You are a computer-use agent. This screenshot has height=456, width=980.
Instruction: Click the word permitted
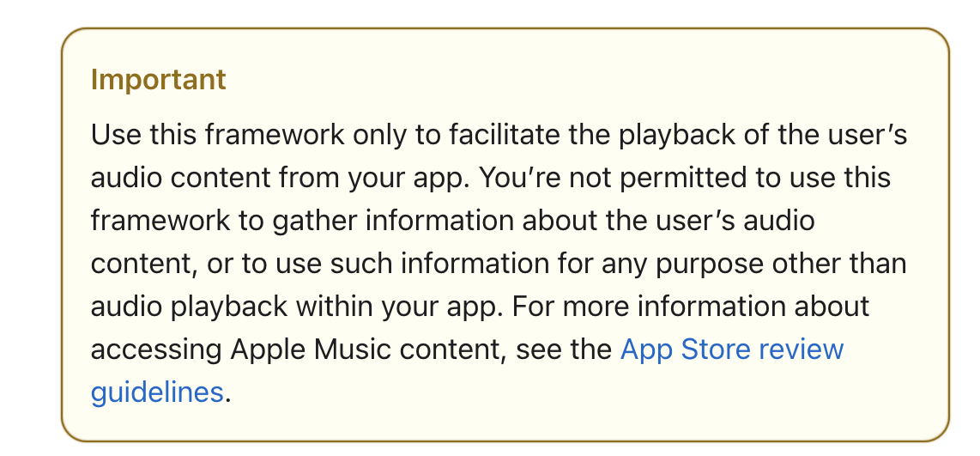(x=678, y=178)
